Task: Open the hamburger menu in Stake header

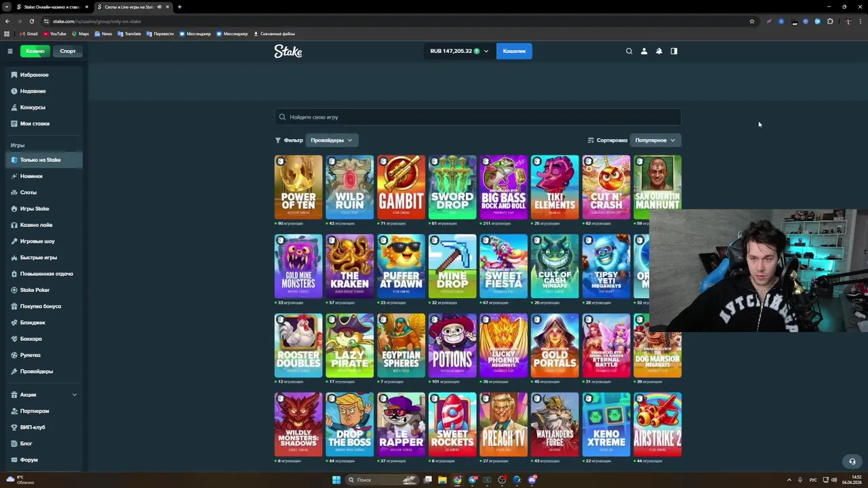Action: click(9, 51)
